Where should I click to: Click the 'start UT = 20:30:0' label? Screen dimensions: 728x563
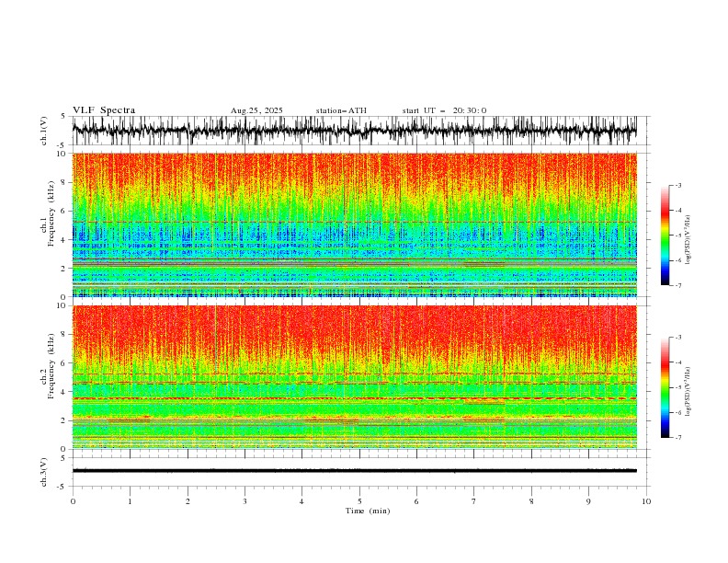coord(444,110)
